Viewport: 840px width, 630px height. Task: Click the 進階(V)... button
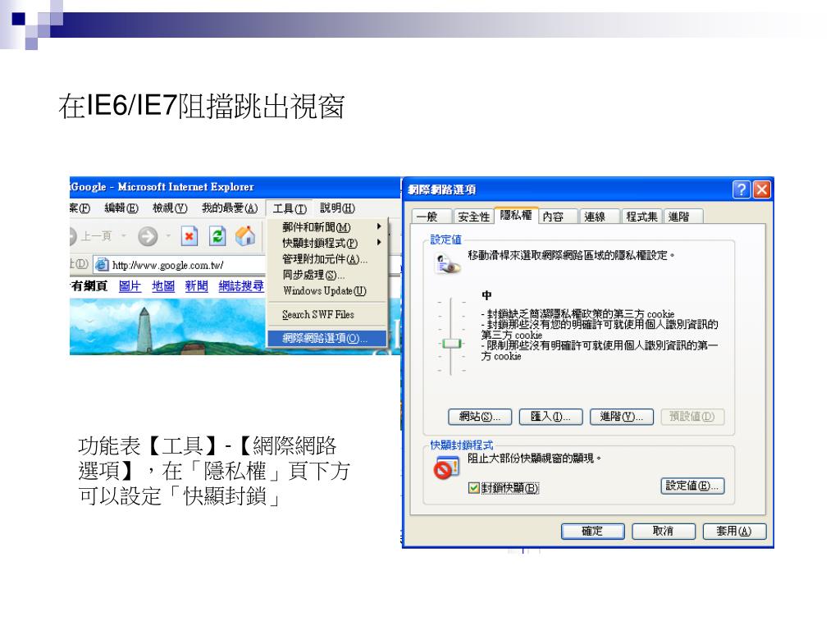[622, 417]
